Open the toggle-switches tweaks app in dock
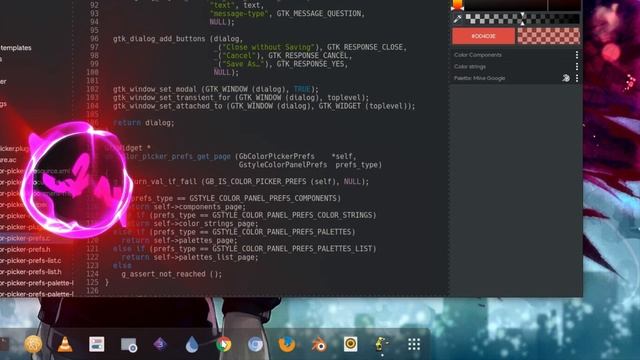The height and width of the screenshot is (360, 640). [97, 344]
